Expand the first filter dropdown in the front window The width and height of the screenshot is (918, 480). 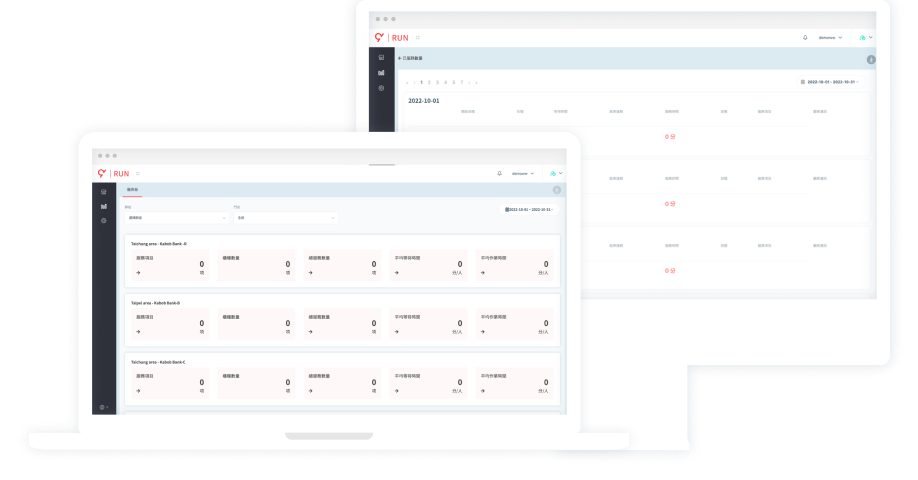(x=176, y=217)
